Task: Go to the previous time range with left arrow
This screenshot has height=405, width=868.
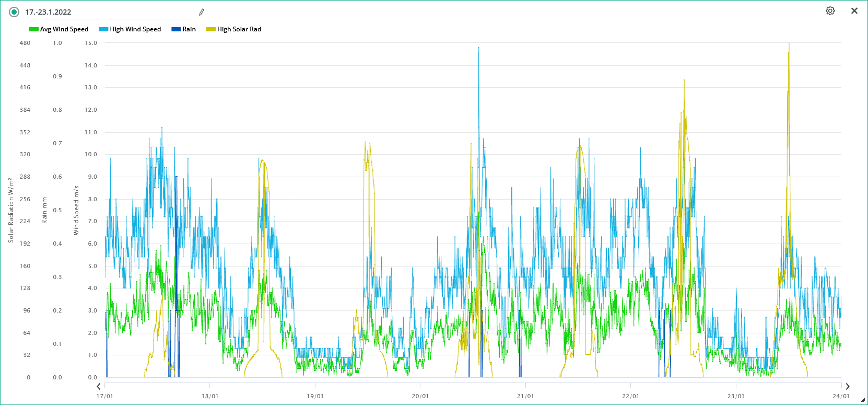Action: click(99, 387)
